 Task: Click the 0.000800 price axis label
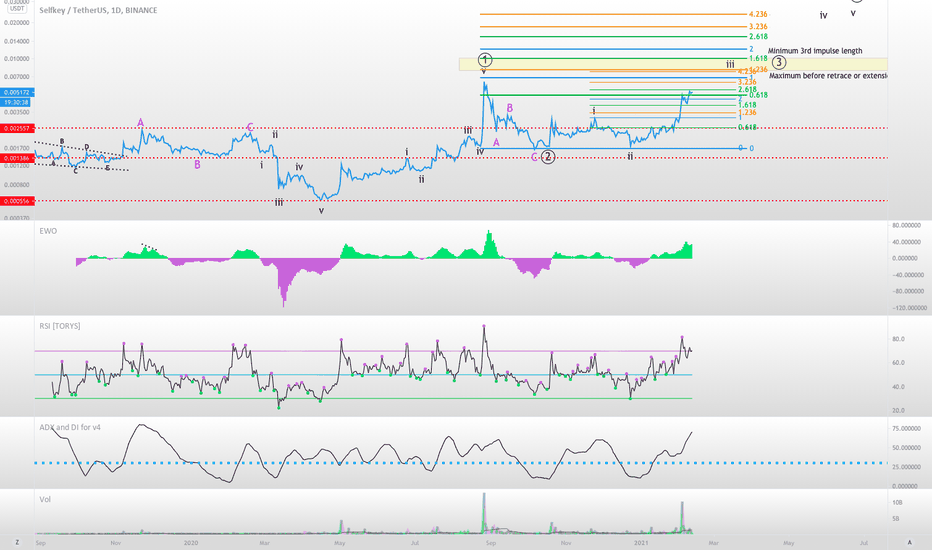pos(16,185)
